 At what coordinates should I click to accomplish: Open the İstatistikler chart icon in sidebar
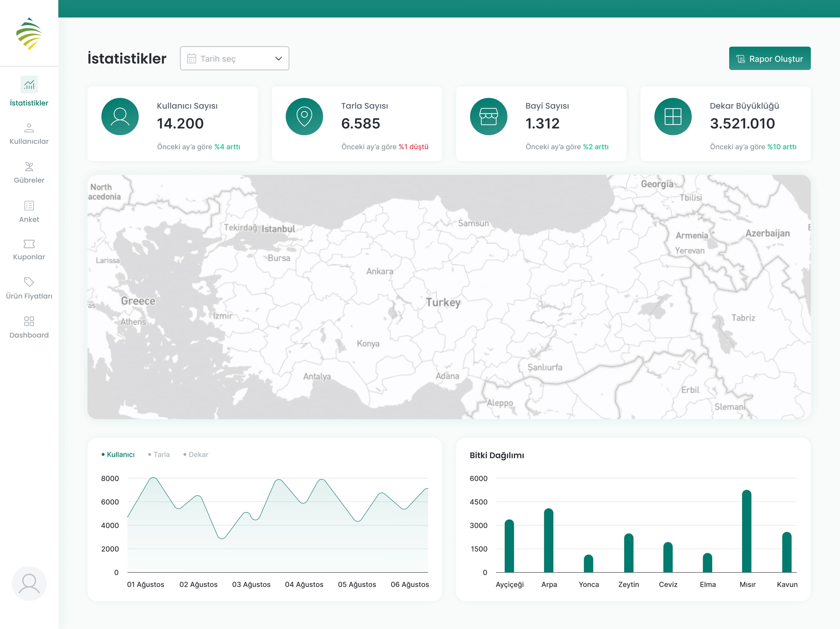29,85
